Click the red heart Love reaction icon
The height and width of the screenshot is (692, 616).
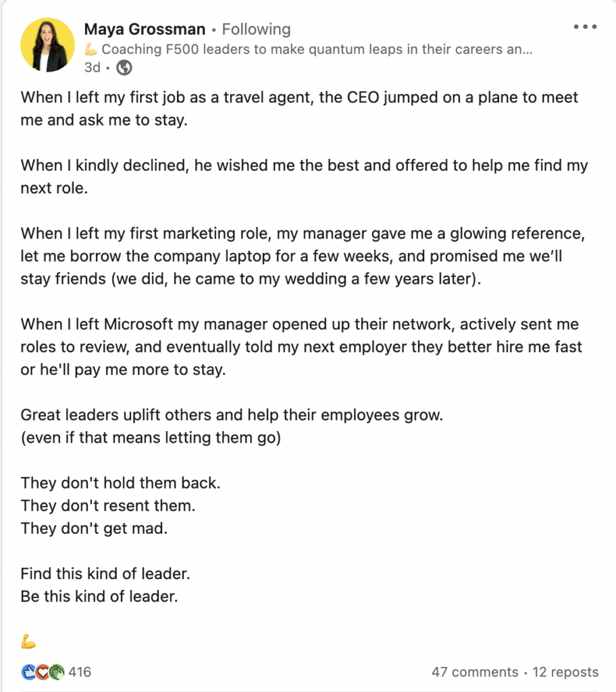[42, 672]
